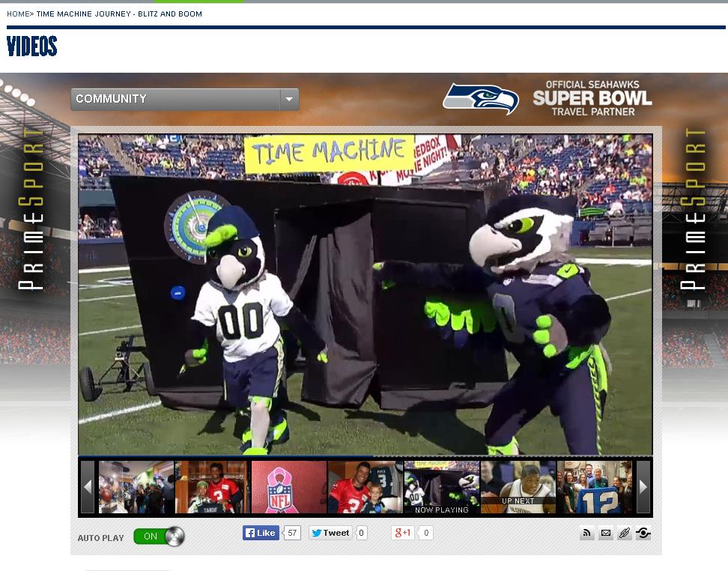Screen dimensions: 728x571
Task: Open the thumbnail of player with child
Action: (365, 487)
